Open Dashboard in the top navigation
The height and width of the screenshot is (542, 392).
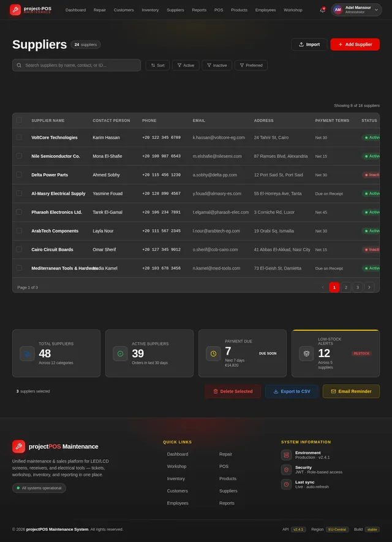[75, 10]
